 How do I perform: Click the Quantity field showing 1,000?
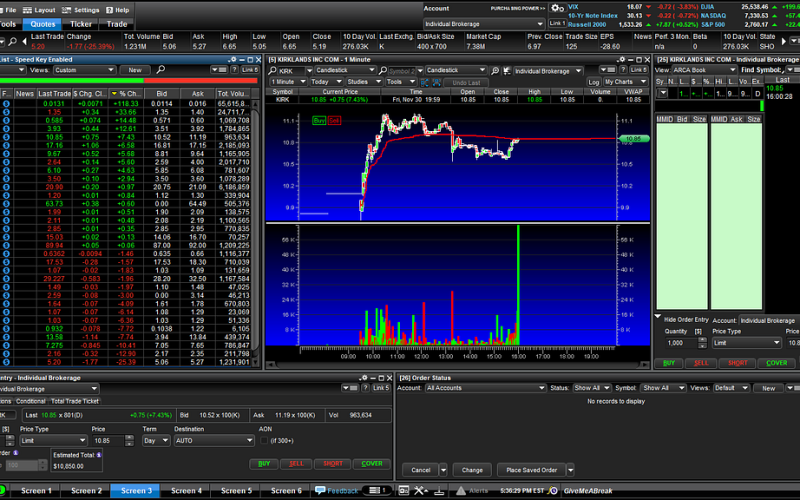click(680, 343)
